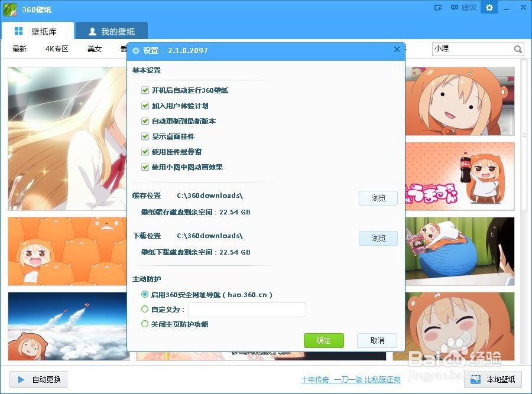Click the 自动更换 play button
This screenshot has width=532, height=394.
pyautogui.click(x=38, y=379)
